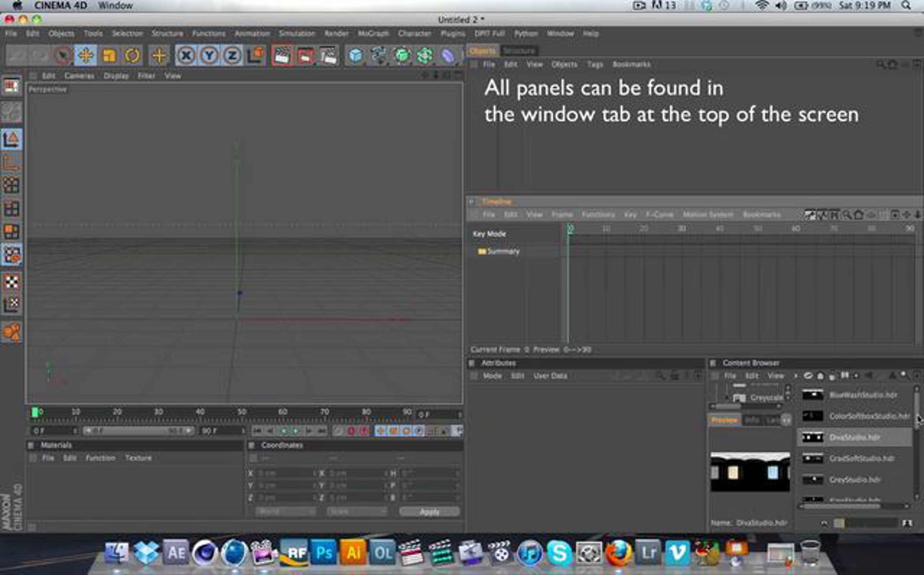Viewport: 924px width, 575px height.
Task: Open the Python menu
Action: click(x=526, y=34)
